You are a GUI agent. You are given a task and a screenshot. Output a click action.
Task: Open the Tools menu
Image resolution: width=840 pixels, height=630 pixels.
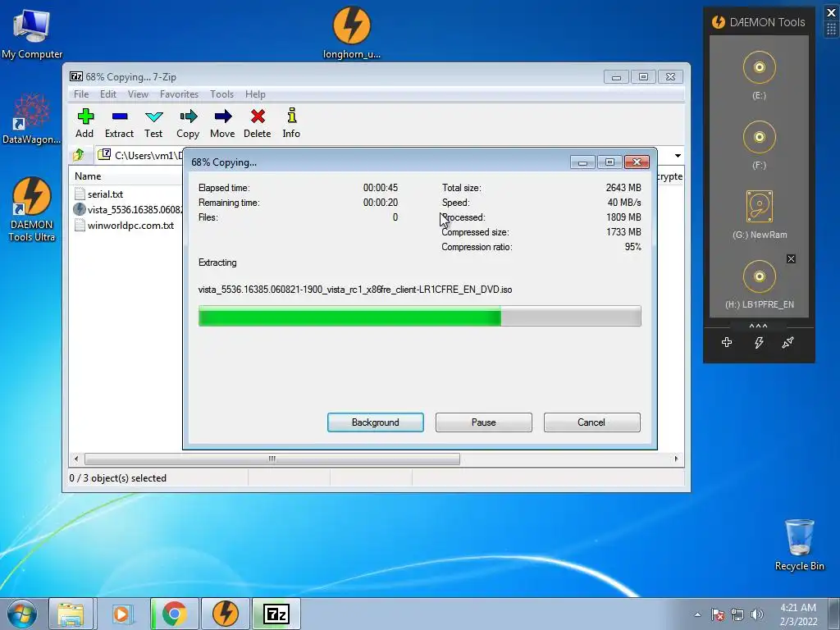click(221, 94)
